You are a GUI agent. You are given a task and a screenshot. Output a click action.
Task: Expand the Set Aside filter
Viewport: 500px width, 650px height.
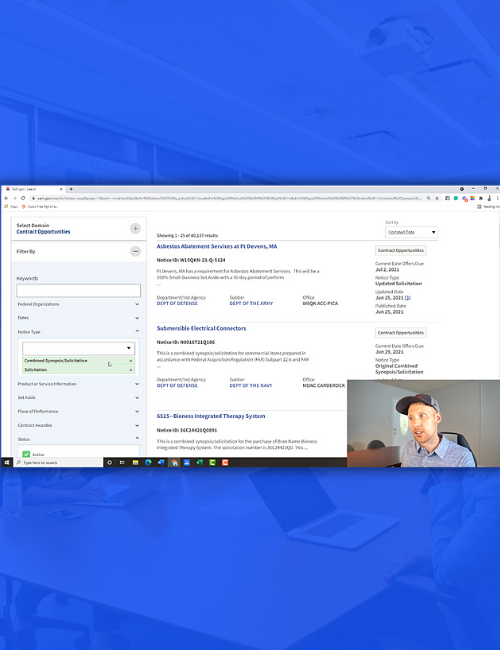78,398
